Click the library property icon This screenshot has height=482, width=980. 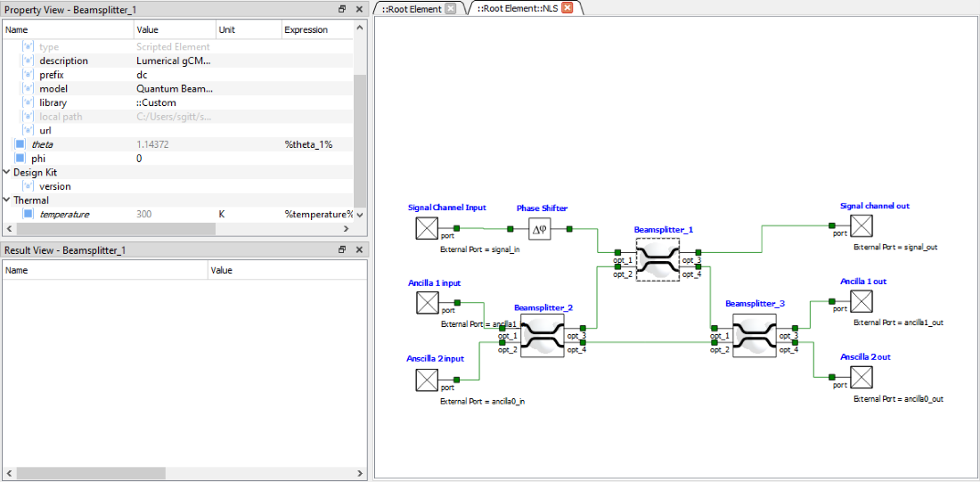(28, 102)
